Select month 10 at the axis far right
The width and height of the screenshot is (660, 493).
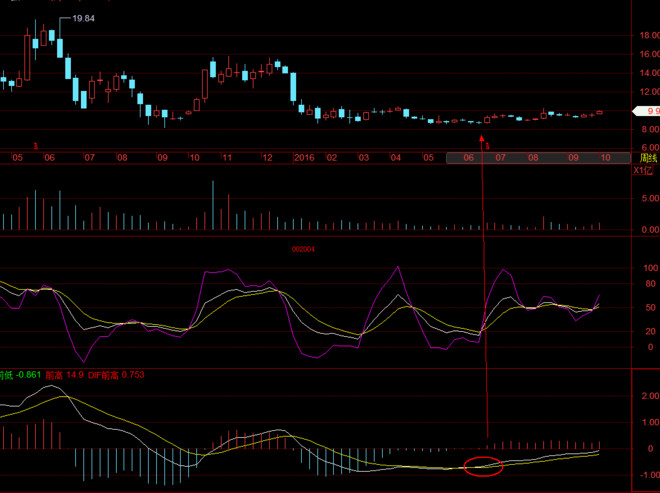[x=605, y=158]
